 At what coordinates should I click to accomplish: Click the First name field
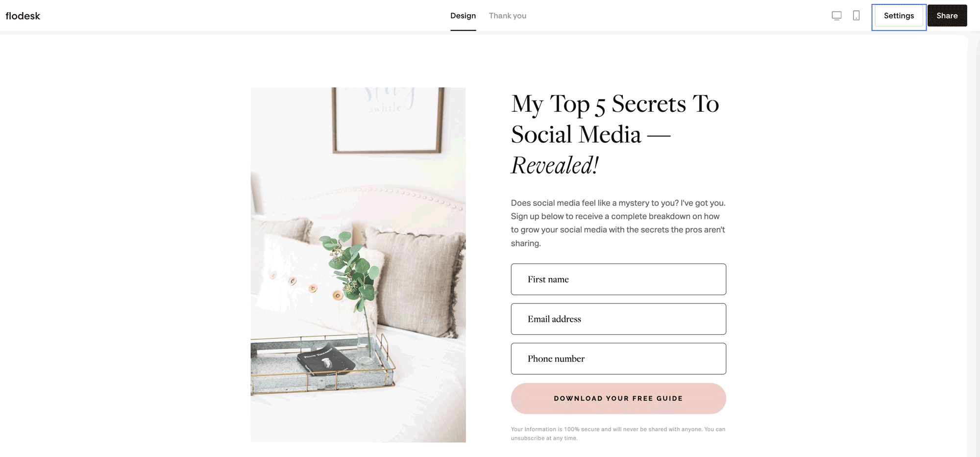[x=618, y=279]
